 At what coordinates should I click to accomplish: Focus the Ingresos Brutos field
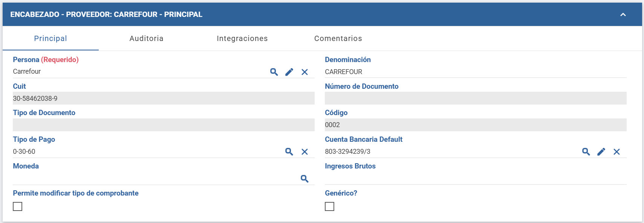coord(475,178)
